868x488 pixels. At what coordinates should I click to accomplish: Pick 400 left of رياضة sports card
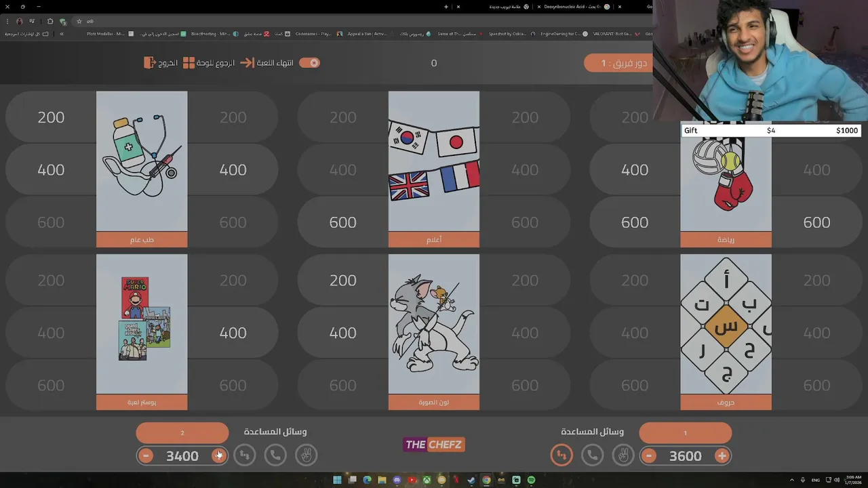click(635, 169)
